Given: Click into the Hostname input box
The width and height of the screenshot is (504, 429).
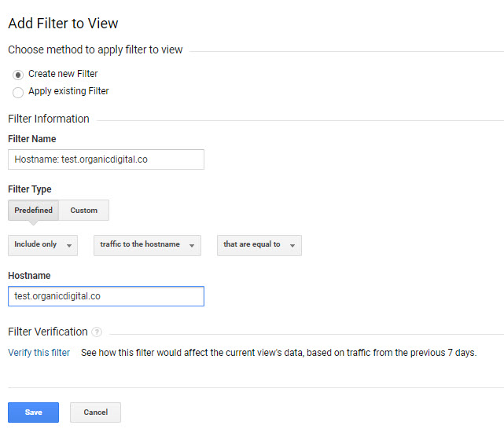Looking at the screenshot, I should pos(105,296).
